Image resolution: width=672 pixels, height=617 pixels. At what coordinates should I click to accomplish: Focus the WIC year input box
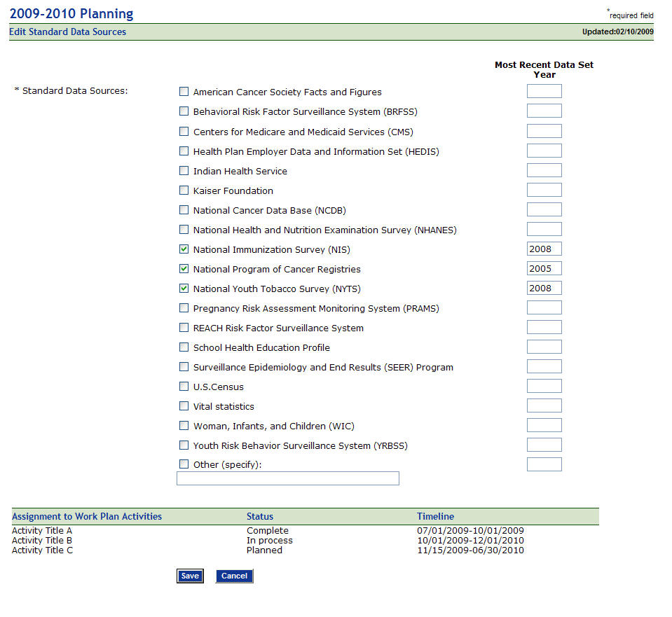(544, 426)
